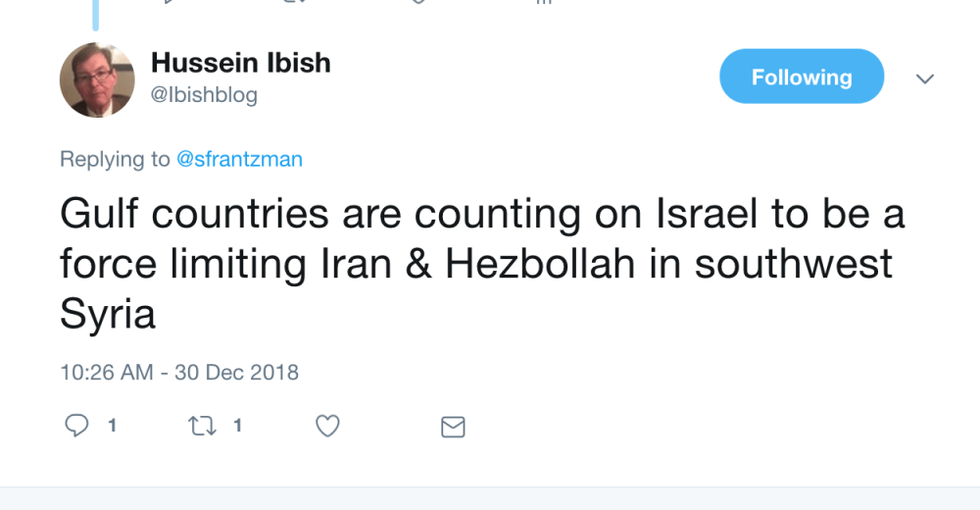The image size is (980, 510).
Task: Click the reply count number
Action: pyautogui.click(x=113, y=426)
